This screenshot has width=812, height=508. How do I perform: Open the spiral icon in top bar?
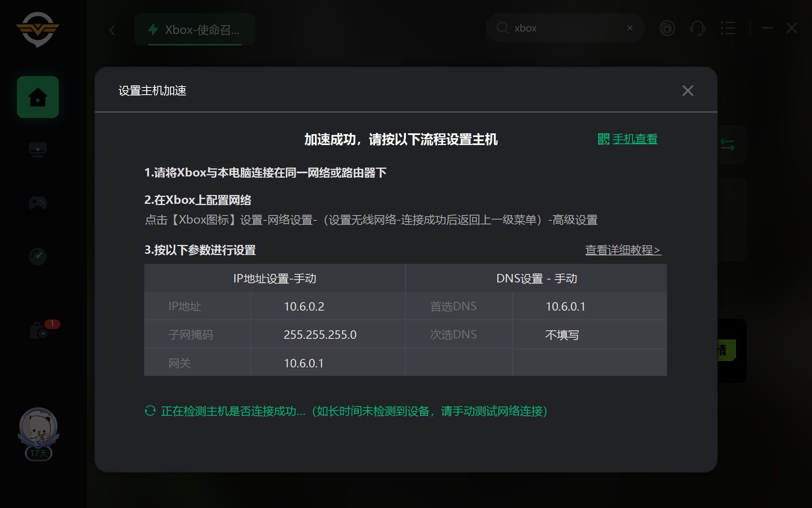667,28
